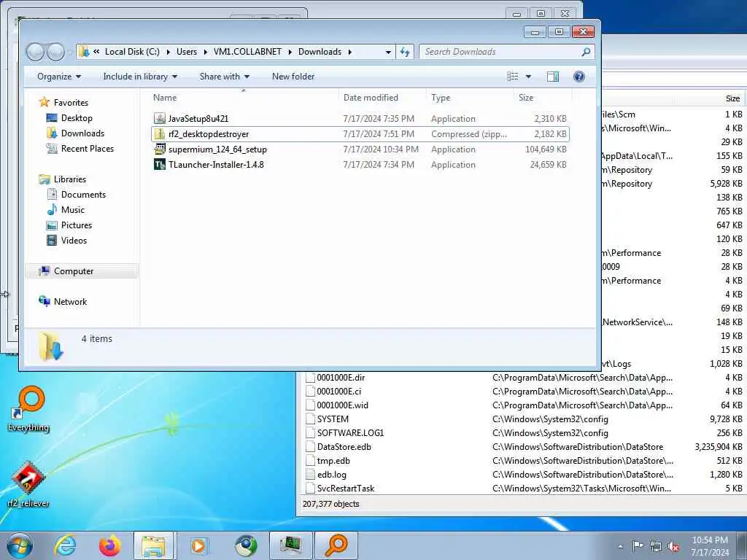The width and height of the screenshot is (747, 560).
Task: Open Pictures library
Action: point(69,225)
